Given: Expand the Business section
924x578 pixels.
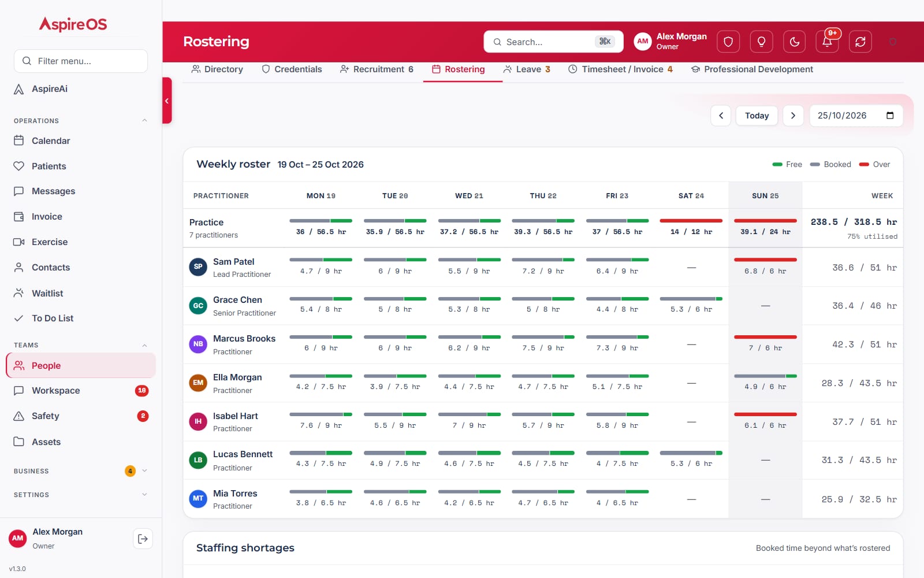Looking at the screenshot, I should pos(144,471).
